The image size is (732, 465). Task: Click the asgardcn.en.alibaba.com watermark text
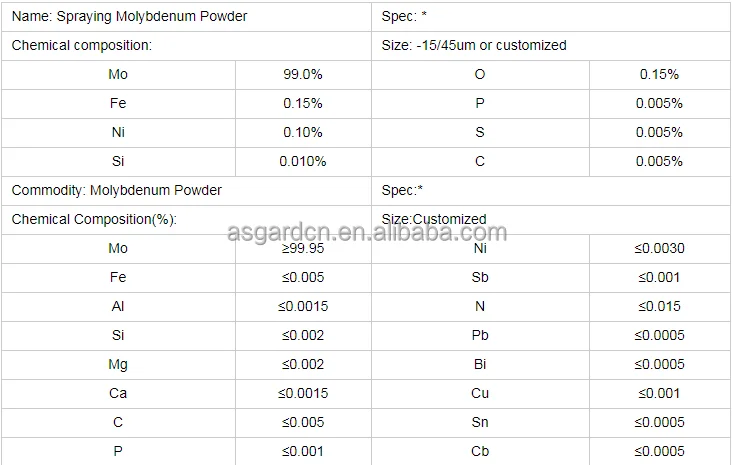coord(367,234)
